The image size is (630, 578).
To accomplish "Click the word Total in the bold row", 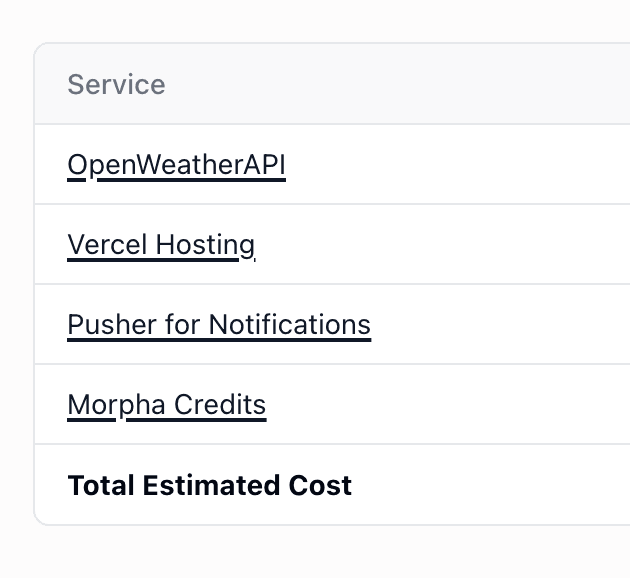I will 101,485.
